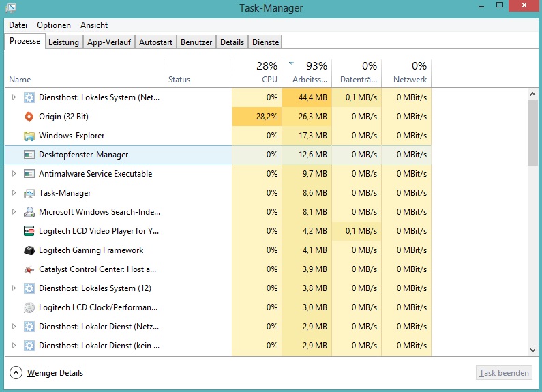Click the Origin (32 Bit) orange icon
542x392 pixels.
pyautogui.click(x=29, y=117)
